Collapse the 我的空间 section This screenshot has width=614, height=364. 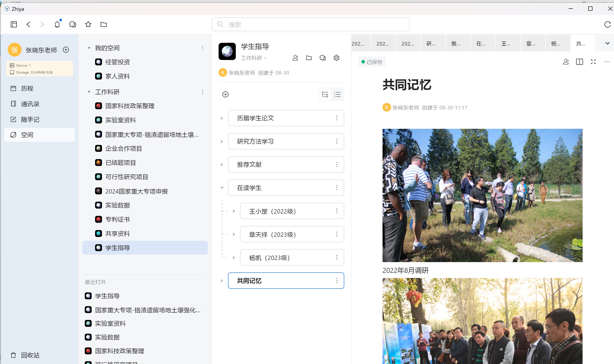click(x=89, y=48)
